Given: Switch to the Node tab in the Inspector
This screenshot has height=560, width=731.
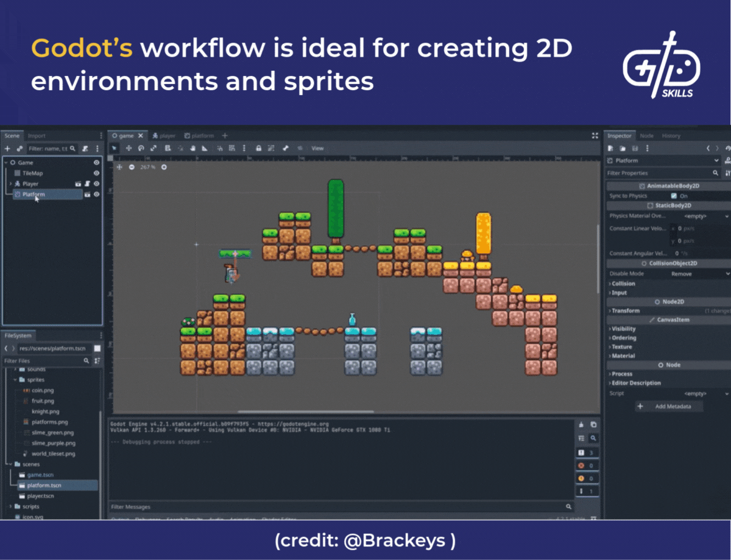Looking at the screenshot, I should click(x=646, y=136).
